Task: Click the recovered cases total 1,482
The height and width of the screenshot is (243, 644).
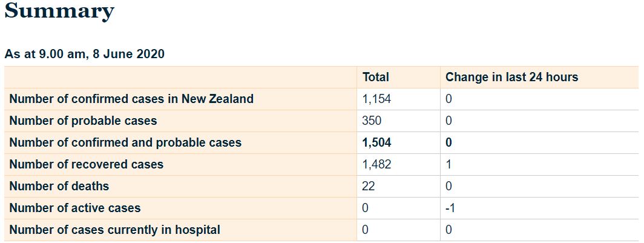Action: (x=376, y=164)
